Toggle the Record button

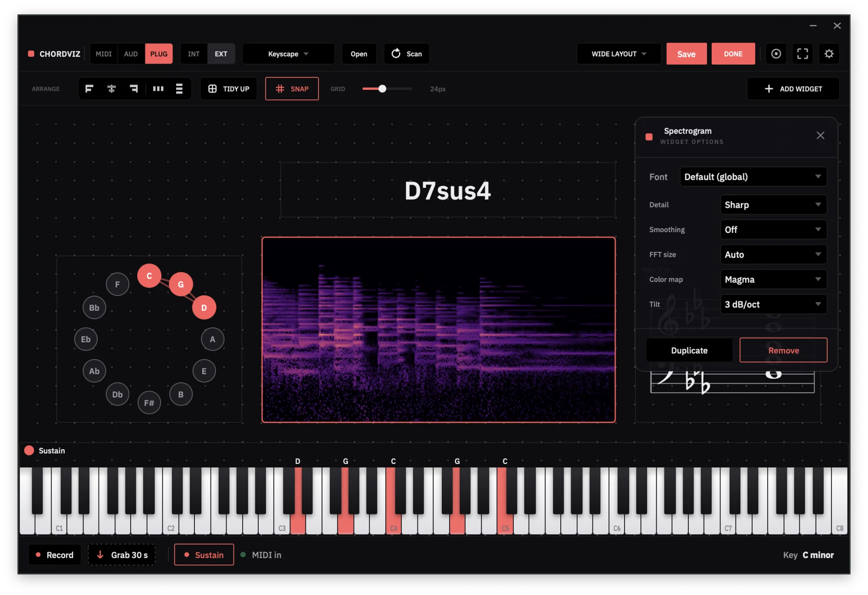tap(55, 555)
